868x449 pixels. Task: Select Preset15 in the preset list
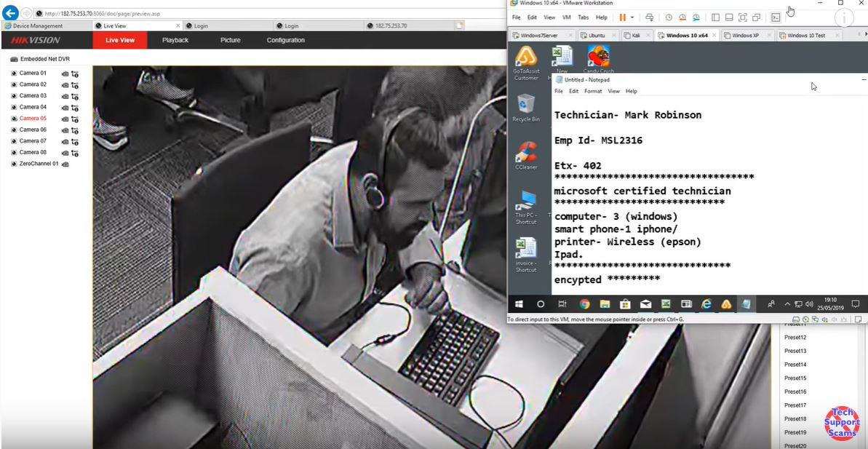tap(795, 378)
